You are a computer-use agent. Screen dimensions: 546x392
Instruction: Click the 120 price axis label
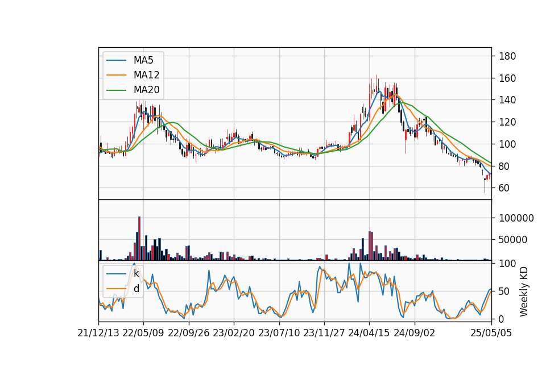click(507, 122)
